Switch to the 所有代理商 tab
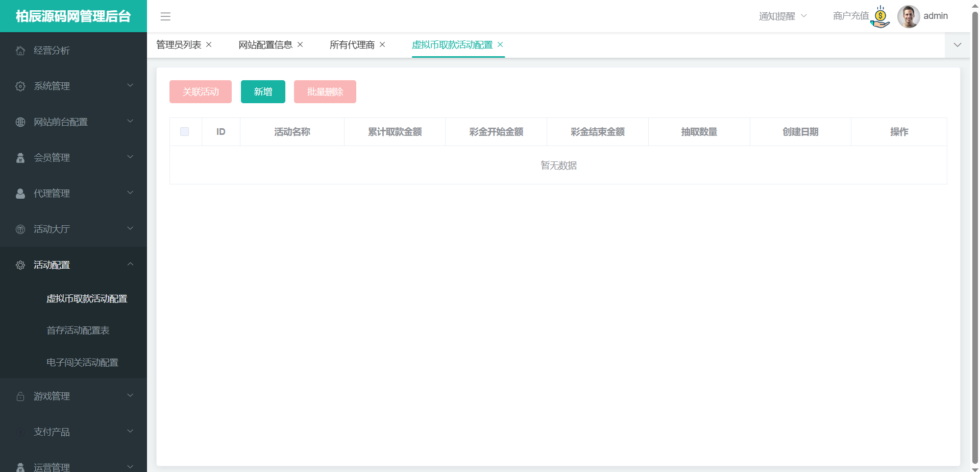 point(352,45)
